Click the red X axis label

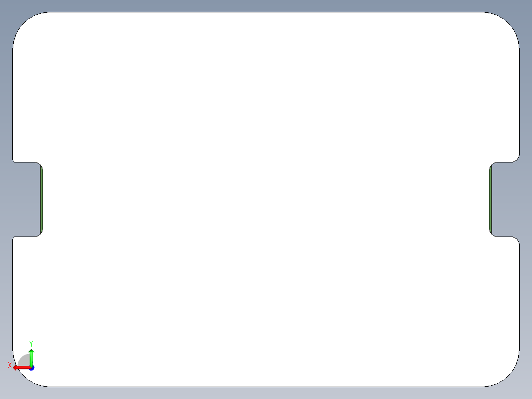tap(10, 365)
